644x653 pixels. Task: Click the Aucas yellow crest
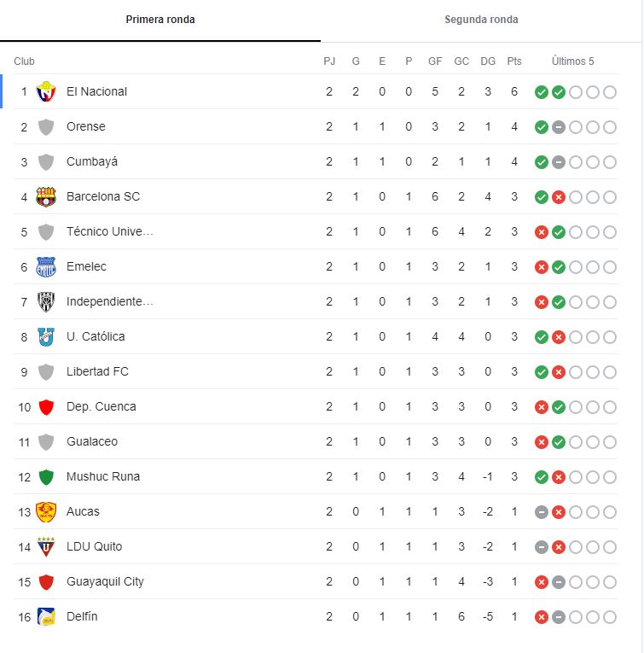(x=46, y=511)
